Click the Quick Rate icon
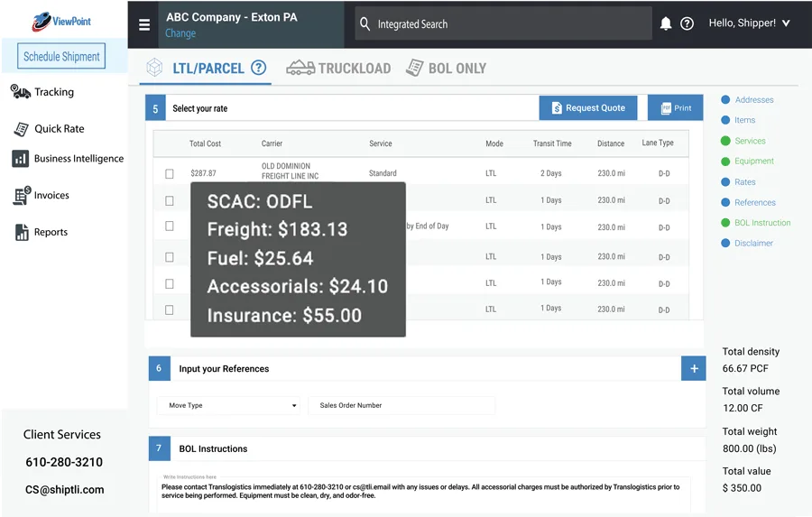This screenshot has height=517, width=812. coord(22,129)
